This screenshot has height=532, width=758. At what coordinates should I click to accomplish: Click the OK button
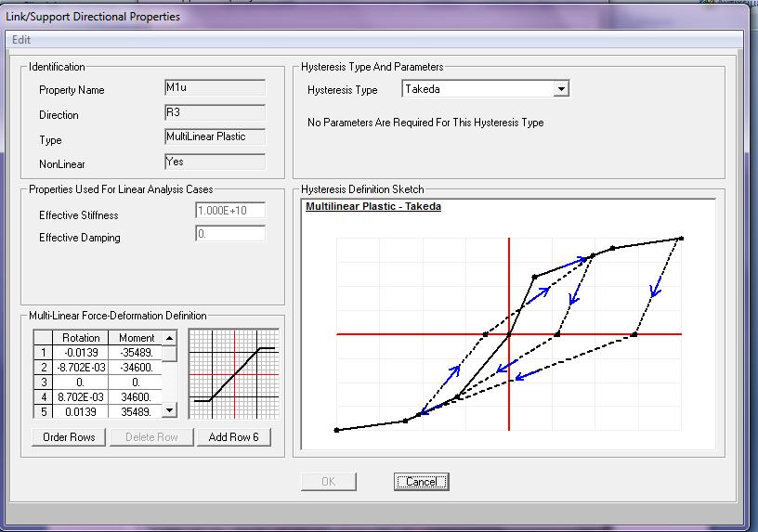tap(328, 482)
